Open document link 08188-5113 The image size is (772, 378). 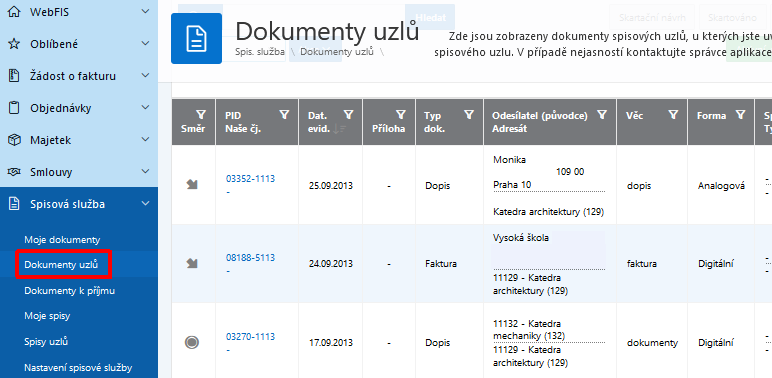click(250, 257)
